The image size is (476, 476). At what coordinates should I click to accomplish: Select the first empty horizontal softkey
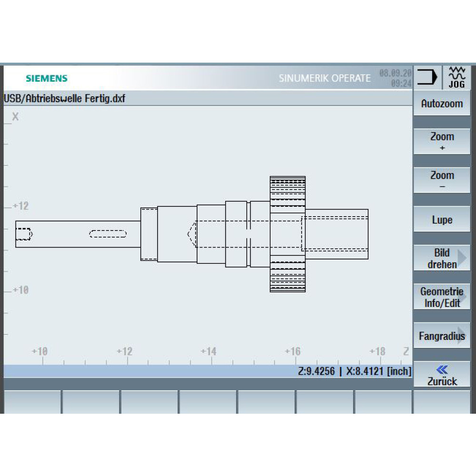click(32, 402)
